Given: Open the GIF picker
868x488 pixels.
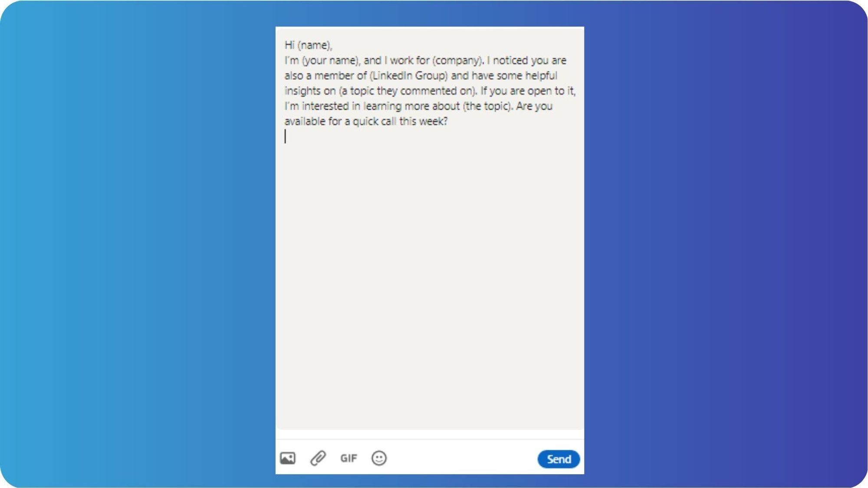Looking at the screenshot, I should click(349, 459).
